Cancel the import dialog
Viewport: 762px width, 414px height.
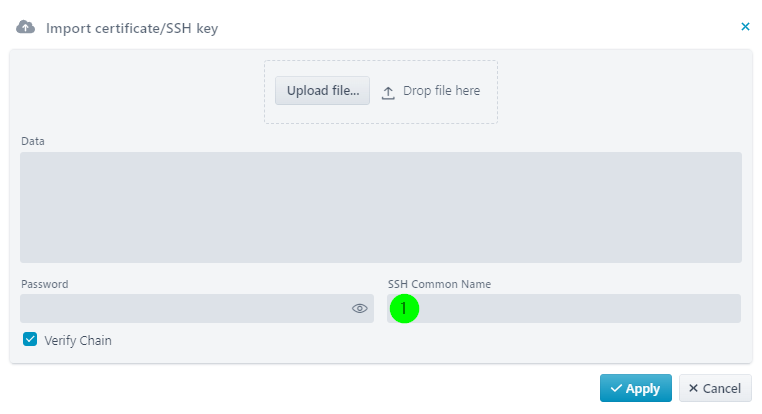tap(715, 388)
